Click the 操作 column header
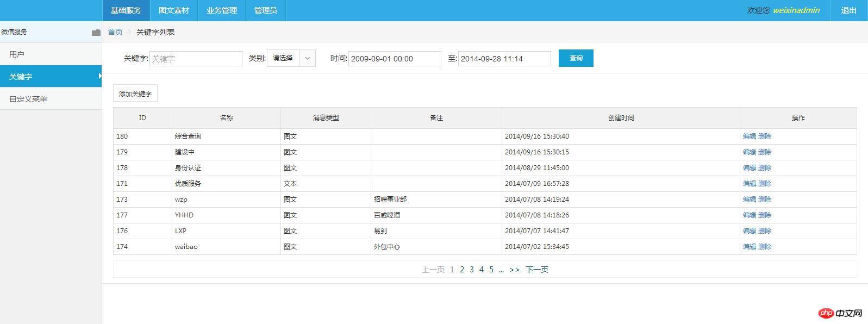Image resolution: width=868 pixels, height=324 pixels. pyautogui.click(x=798, y=118)
